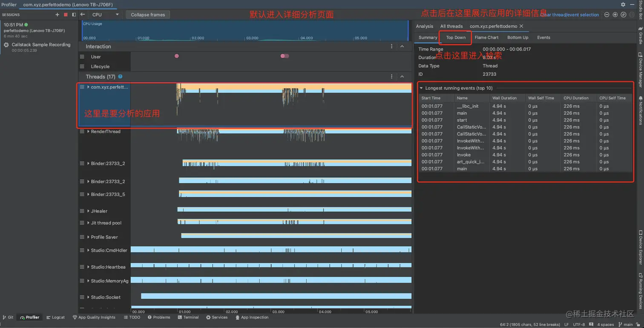Image resolution: width=644 pixels, height=328 pixels.
Task: Open the Terminal tool window
Action: (x=188, y=317)
